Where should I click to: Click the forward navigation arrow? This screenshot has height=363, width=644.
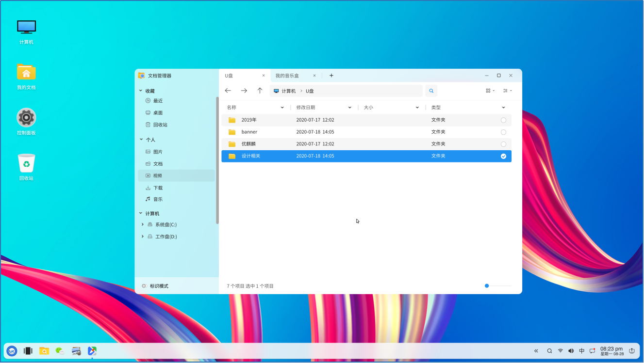pos(244,91)
